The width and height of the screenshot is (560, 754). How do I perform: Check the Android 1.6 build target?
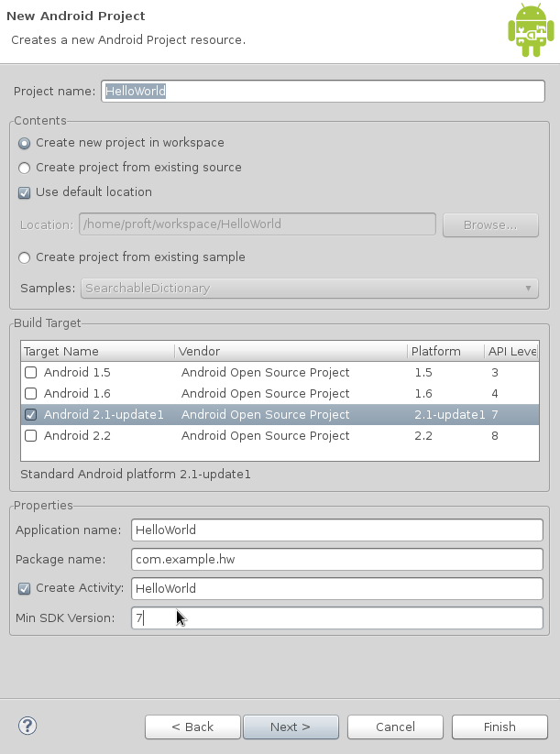pos(31,393)
